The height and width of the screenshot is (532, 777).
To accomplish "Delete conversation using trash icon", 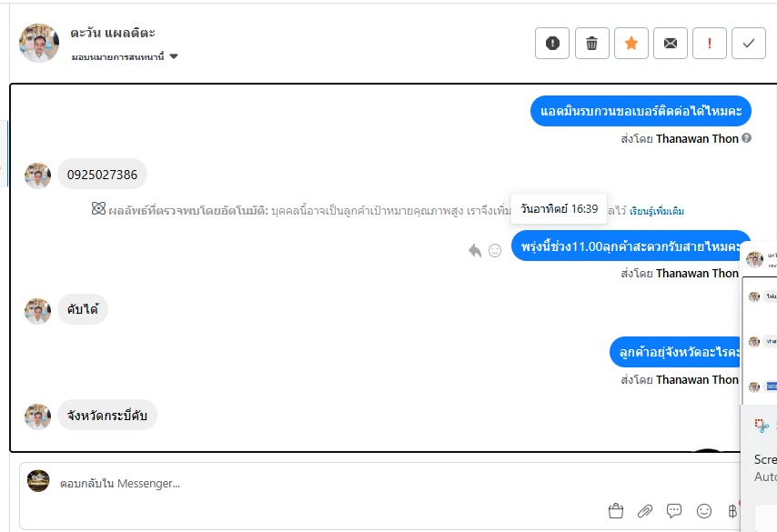I will coord(591,43).
